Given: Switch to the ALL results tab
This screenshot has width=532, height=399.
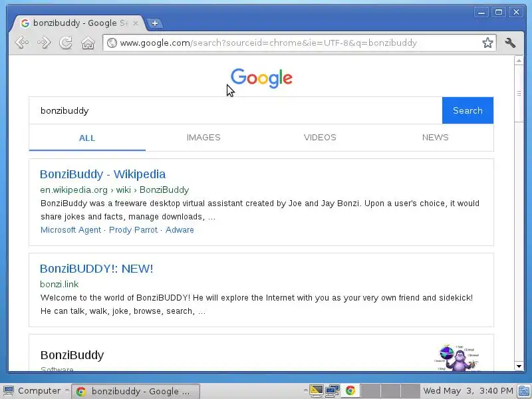Looking at the screenshot, I should [87, 138].
